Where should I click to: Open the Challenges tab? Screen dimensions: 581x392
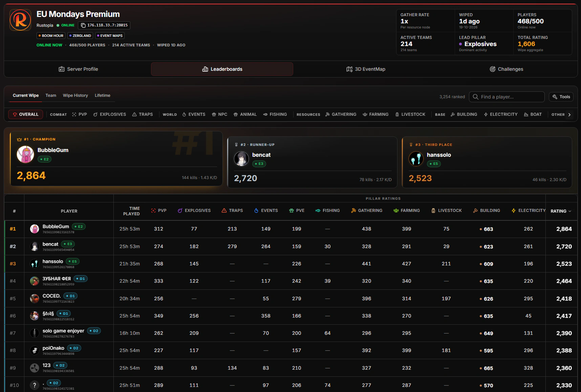pos(507,69)
